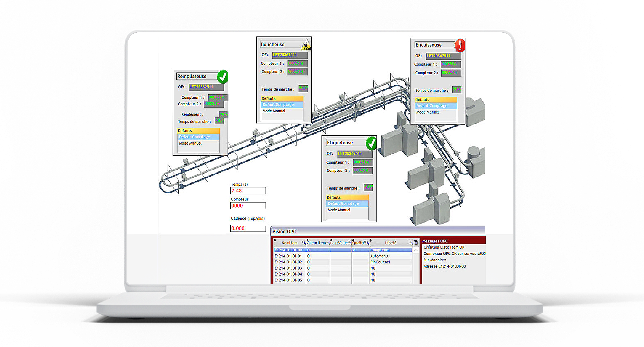Image resolution: width=644 pixels, height=347 pixels.
Task: Click the Rendement value on Remplisseuse panel
Action: point(224,115)
